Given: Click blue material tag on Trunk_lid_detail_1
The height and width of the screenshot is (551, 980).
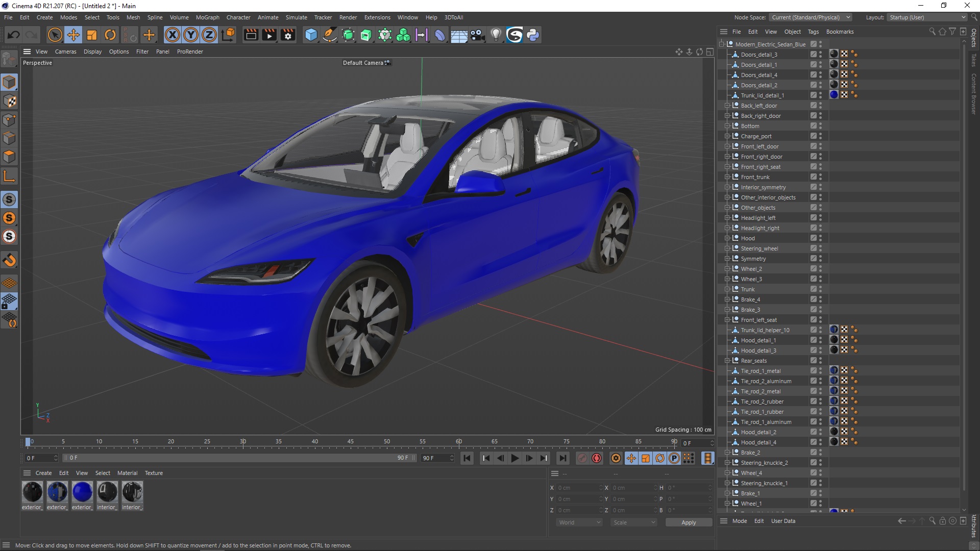Looking at the screenshot, I should 834,95.
